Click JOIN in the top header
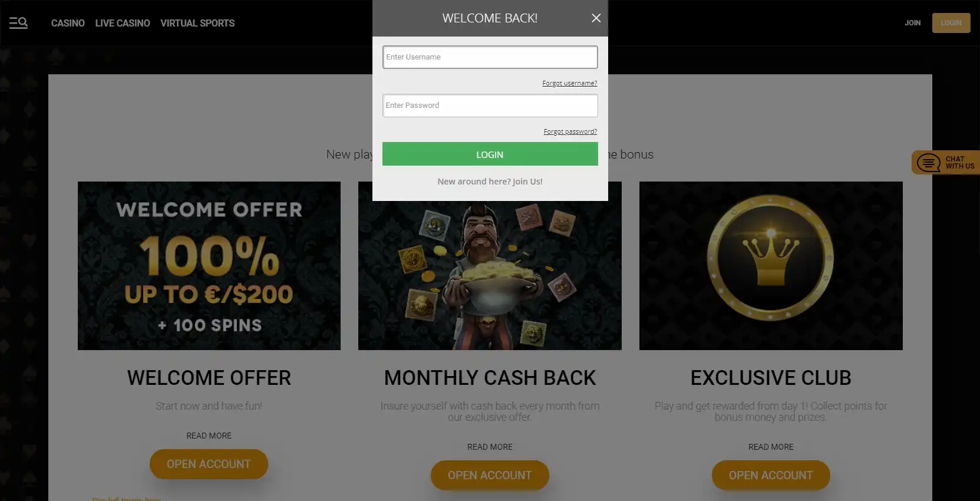Viewport: 980px width, 501px height. [913, 23]
